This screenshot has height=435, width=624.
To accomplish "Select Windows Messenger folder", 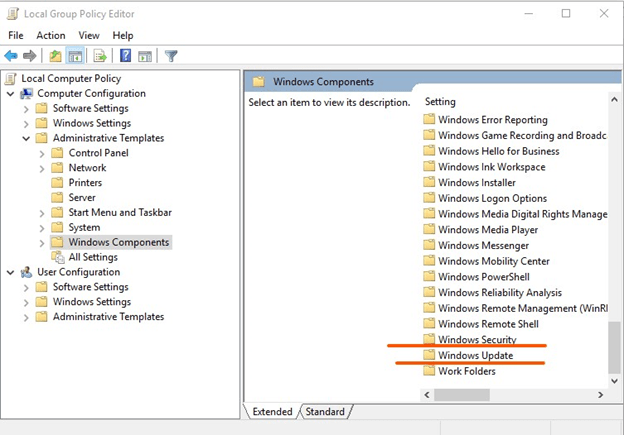I will 483,245.
